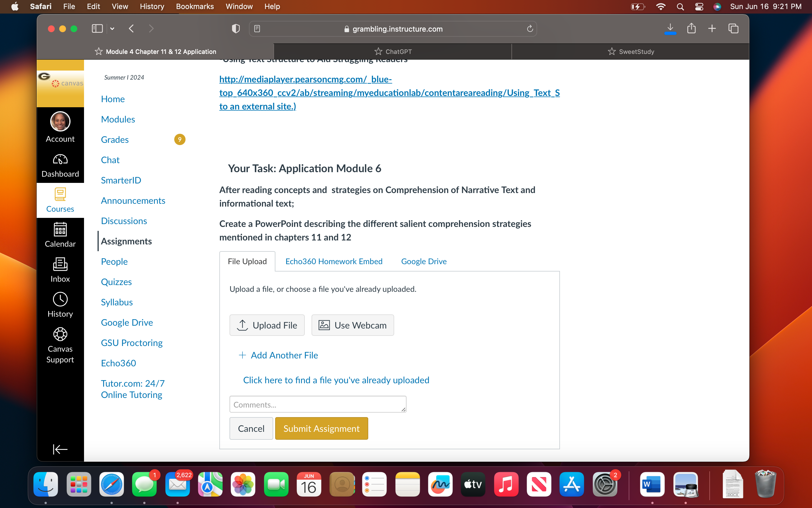Open the Account profile in Canvas sidebar
Image resolution: width=812 pixels, height=508 pixels.
point(60,127)
